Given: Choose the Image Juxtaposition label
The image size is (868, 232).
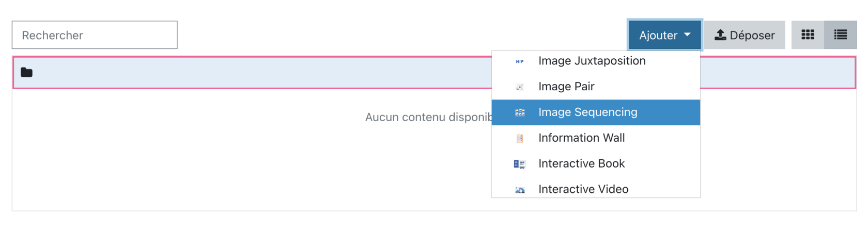Looking at the screenshot, I should pos(592,61).
